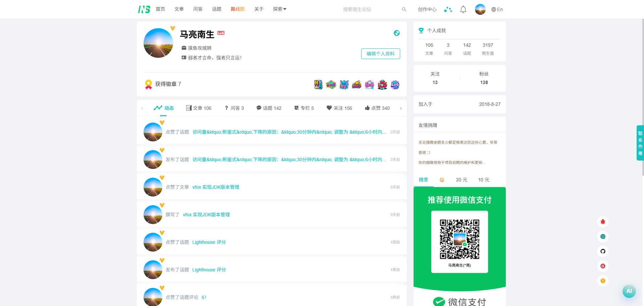The height and width of the screenshot is (306, 644).
Task: Select the 20 元 donation tab
Action: pos(462,180)
